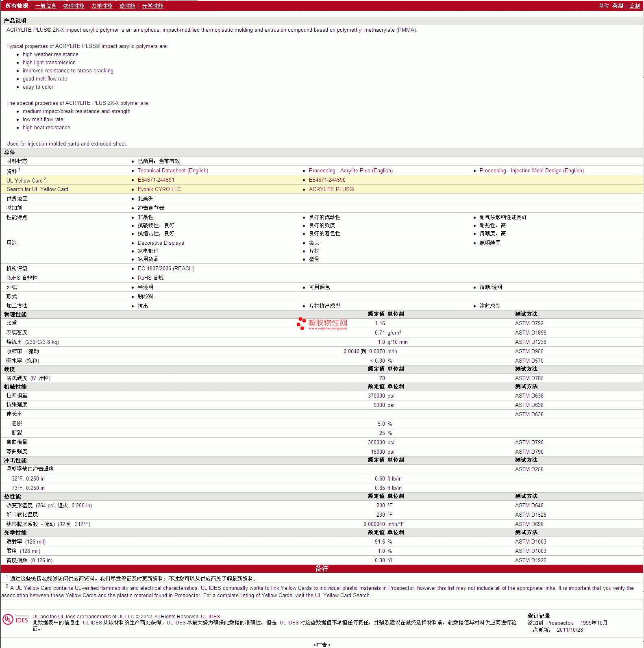Viewport: 644px width, 648px height.
Task: Switch to the 光学性能 tab
Action: tap(152, 6)
